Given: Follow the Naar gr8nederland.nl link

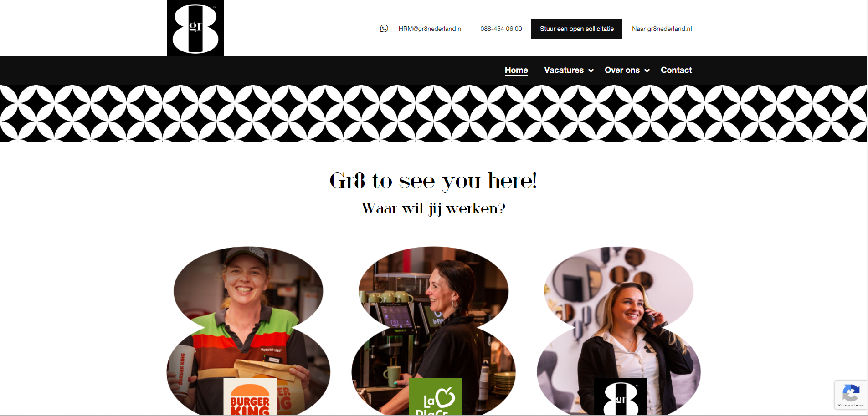Looking at the screenshot, I should point(662,29).
